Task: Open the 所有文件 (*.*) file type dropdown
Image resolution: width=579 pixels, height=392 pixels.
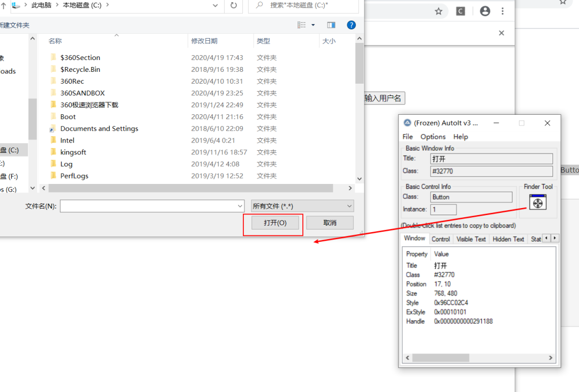Action: [x=302, y=206]
